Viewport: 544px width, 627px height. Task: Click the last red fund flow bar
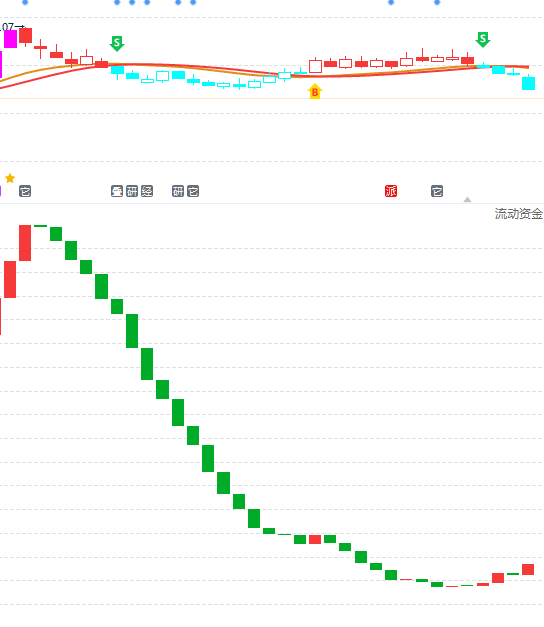[528, 569]
